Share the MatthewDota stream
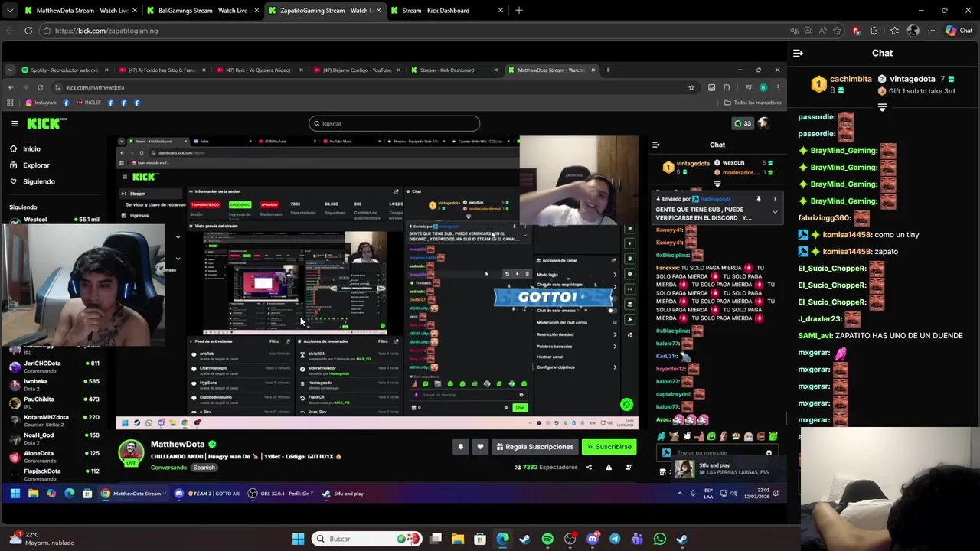This screenshot has height=551, width=980. click(x=589, y=467)
